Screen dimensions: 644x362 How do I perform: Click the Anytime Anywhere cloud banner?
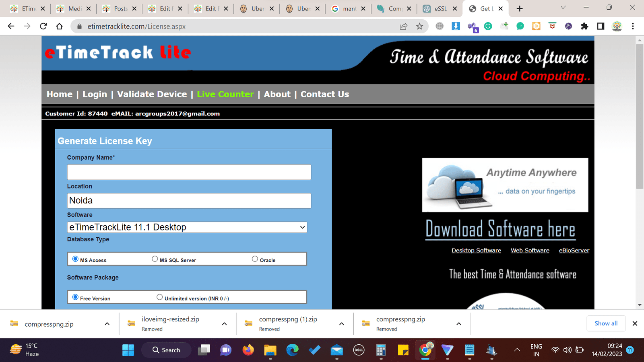(x=505, y=185)
